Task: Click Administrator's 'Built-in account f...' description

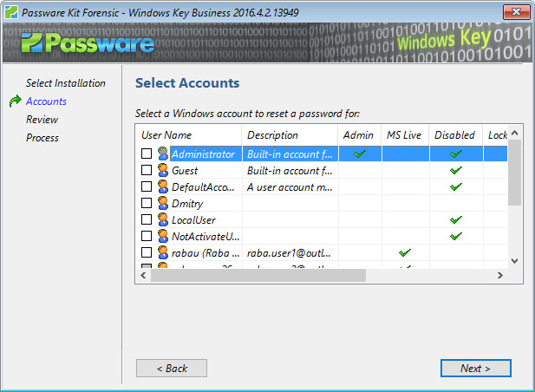Action: coord(290,154)
